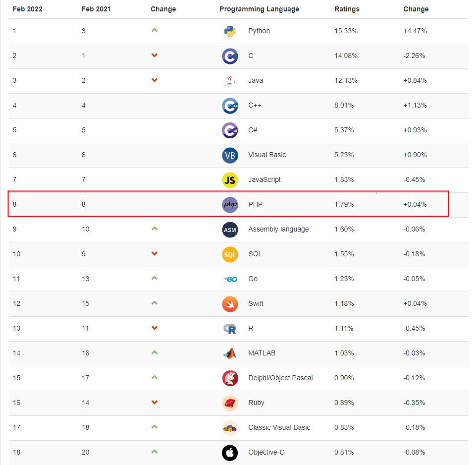This screenshot has height=465, width=476.
Task: Click the C language logo icon
Action: [230, 56]
